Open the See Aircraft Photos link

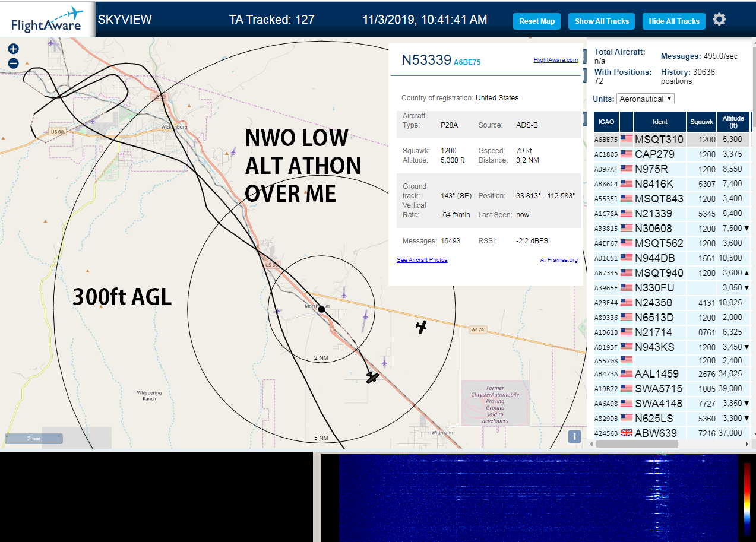click(422, 260)
